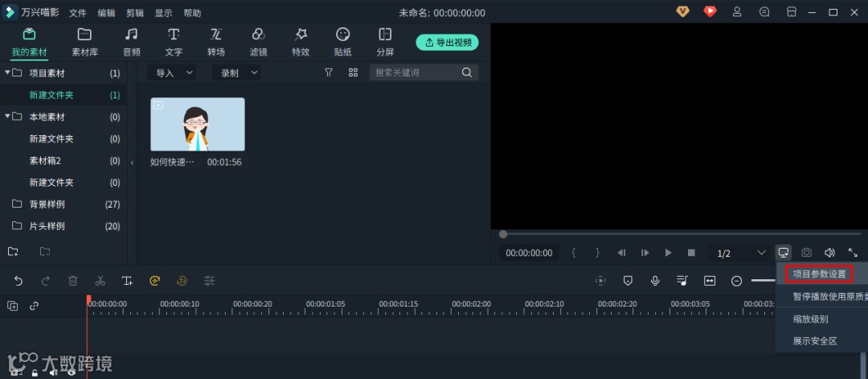This screenshot has height=379, width=868.
Task: Open the 帮助 menu
Action: pos(192,13)
